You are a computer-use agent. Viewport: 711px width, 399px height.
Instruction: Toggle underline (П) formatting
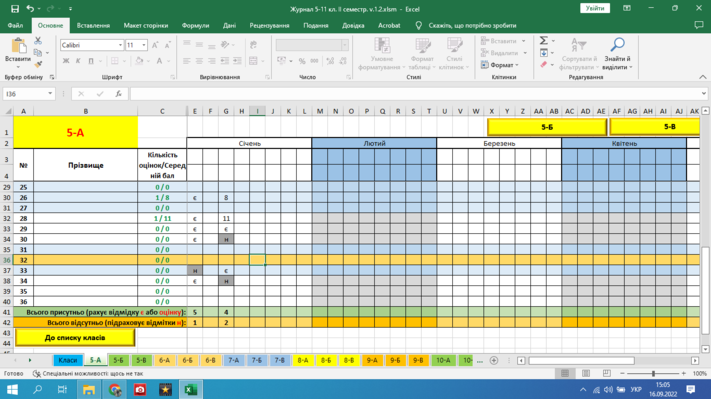pyautogui.click(x=91, y=61)
